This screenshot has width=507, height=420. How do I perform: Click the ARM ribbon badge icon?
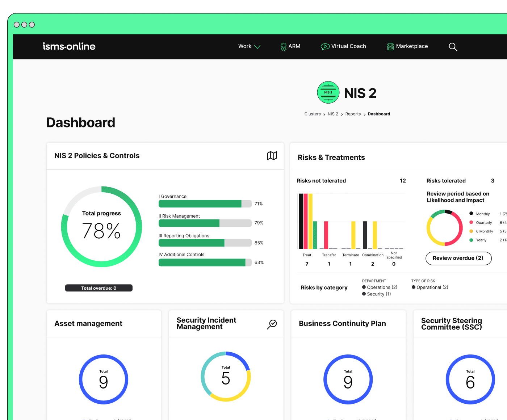click(284, 47)
